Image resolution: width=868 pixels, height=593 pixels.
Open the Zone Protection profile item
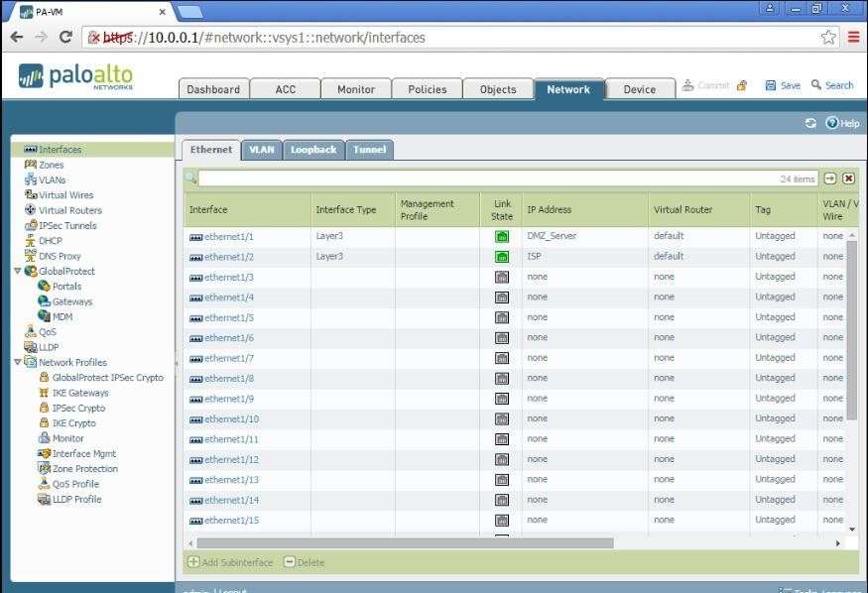coord(84,469)
